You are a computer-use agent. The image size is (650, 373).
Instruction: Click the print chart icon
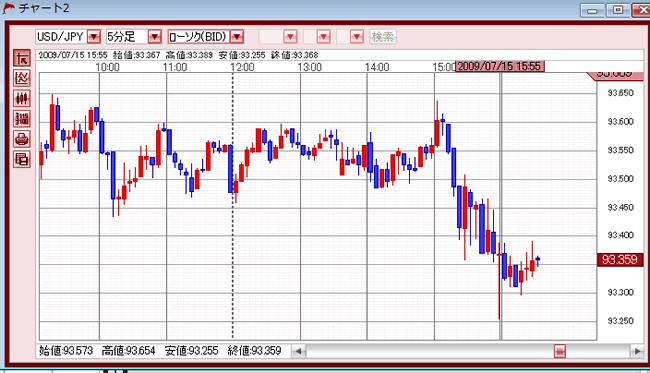coord(22,138)
